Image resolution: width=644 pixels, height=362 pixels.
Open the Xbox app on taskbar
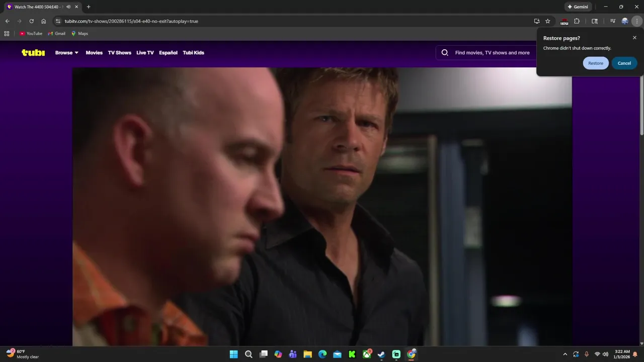click(x=367, y=354)
